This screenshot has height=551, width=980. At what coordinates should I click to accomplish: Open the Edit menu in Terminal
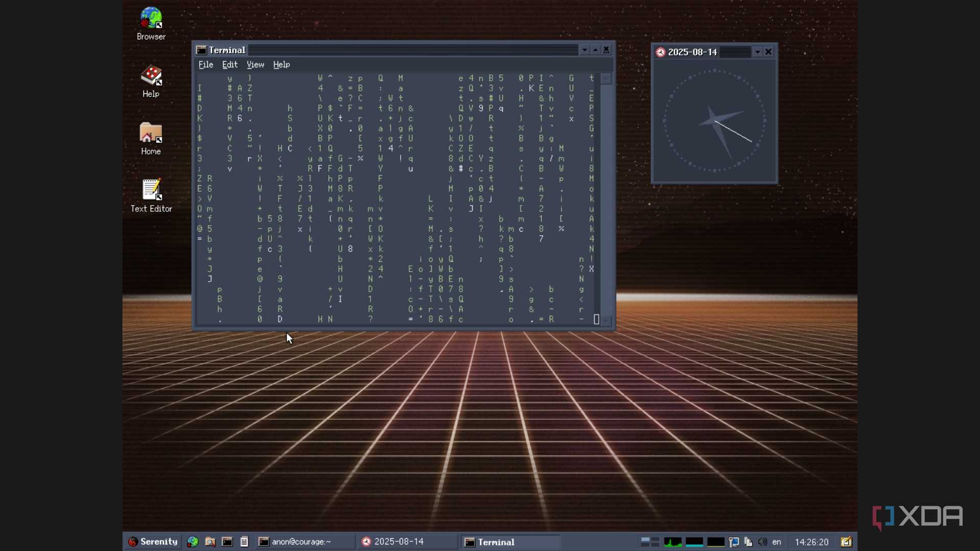[230, 65]
